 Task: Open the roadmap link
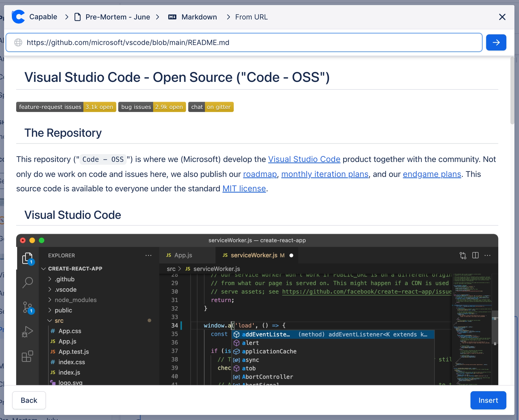point(260,174)
